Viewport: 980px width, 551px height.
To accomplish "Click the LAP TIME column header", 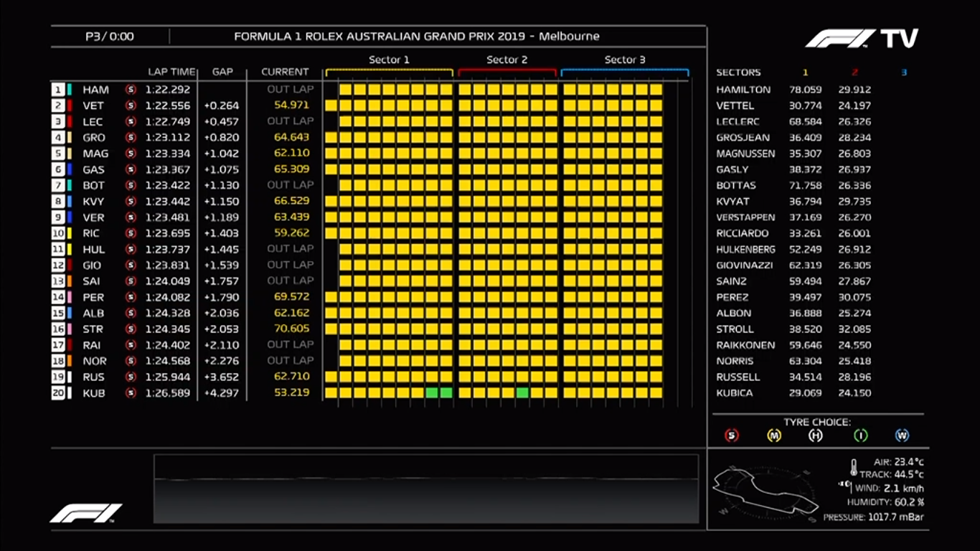I will (171, 72).
